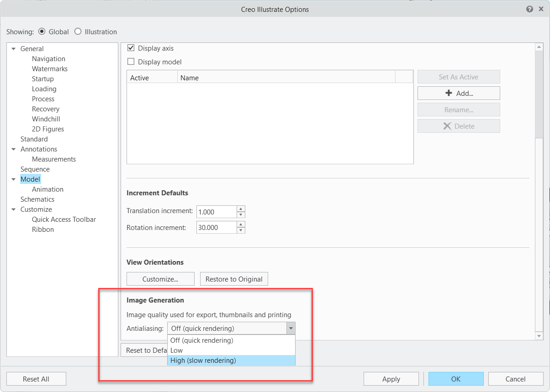The width and height of the screenshot is (550, 392).
Task: Select the Global radio button
Action: click(42, 31)
